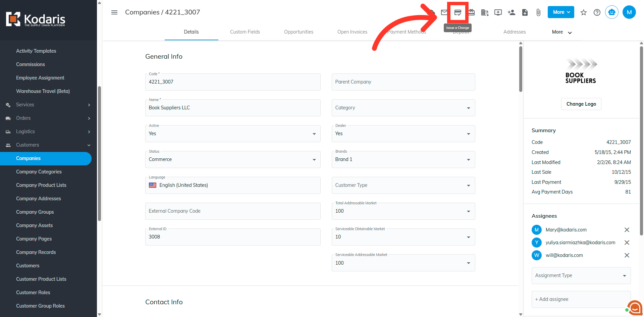Click the External Company Code field

coord(233,211)
